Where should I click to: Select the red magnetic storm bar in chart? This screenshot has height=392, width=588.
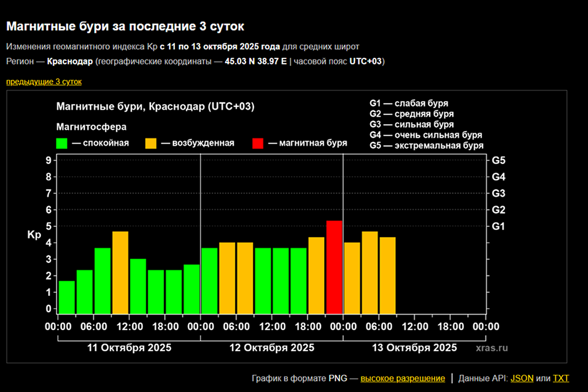tap(334, 267)
